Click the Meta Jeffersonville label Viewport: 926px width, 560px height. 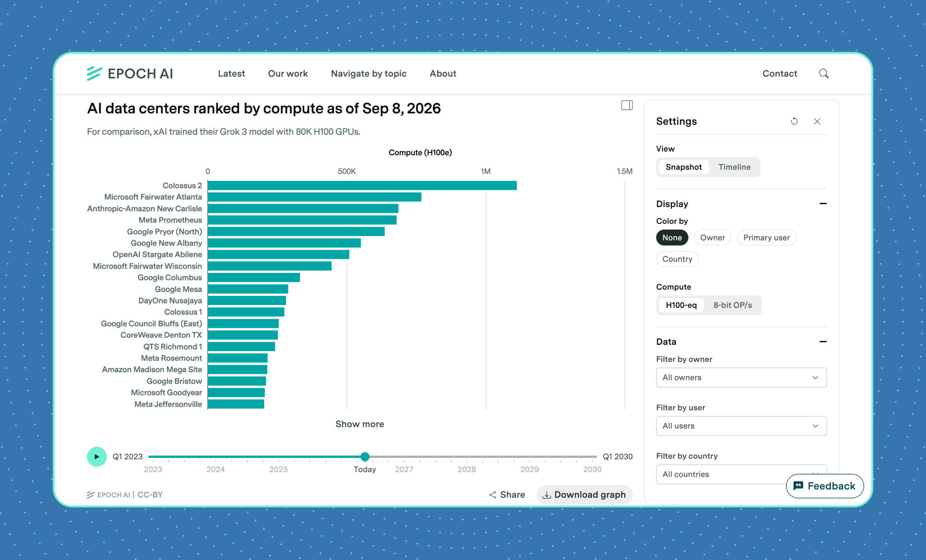click(x=168, y=404)
